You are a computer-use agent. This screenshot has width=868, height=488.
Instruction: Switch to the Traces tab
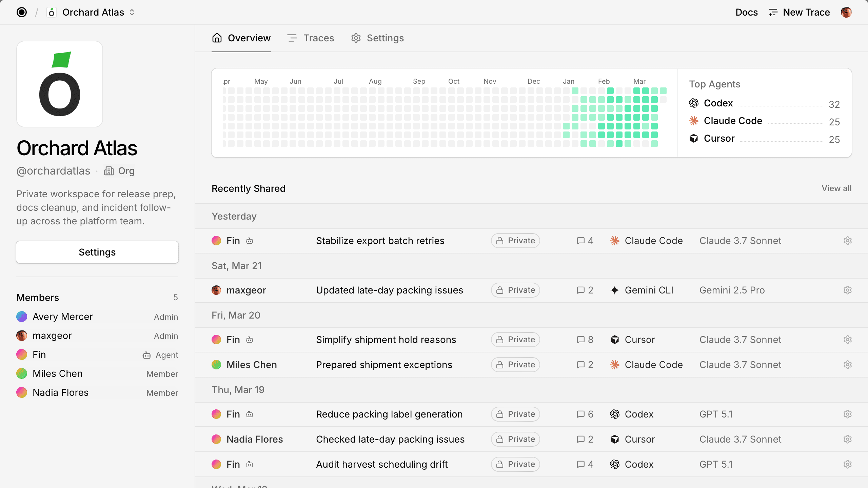(x=311, y=38)
